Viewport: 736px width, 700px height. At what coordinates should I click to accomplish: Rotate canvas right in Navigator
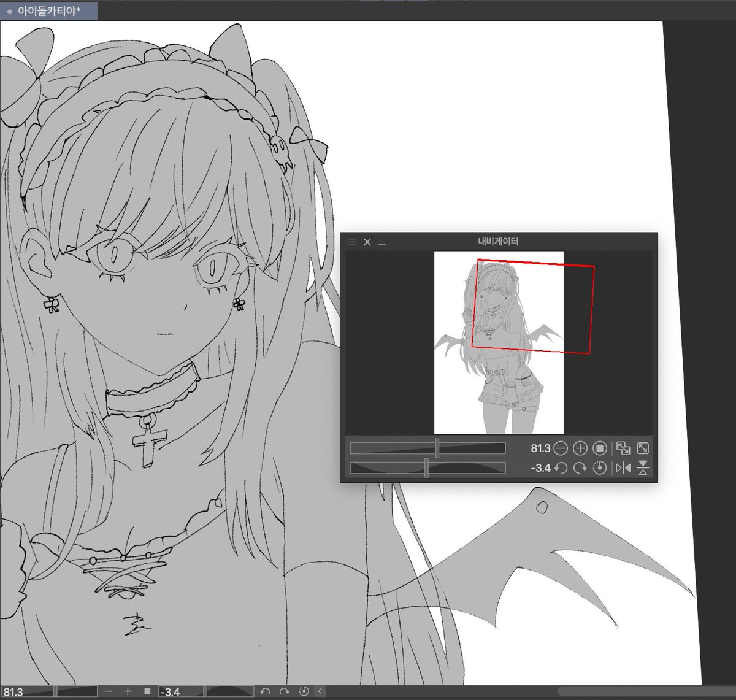click(x=580, y=468)
